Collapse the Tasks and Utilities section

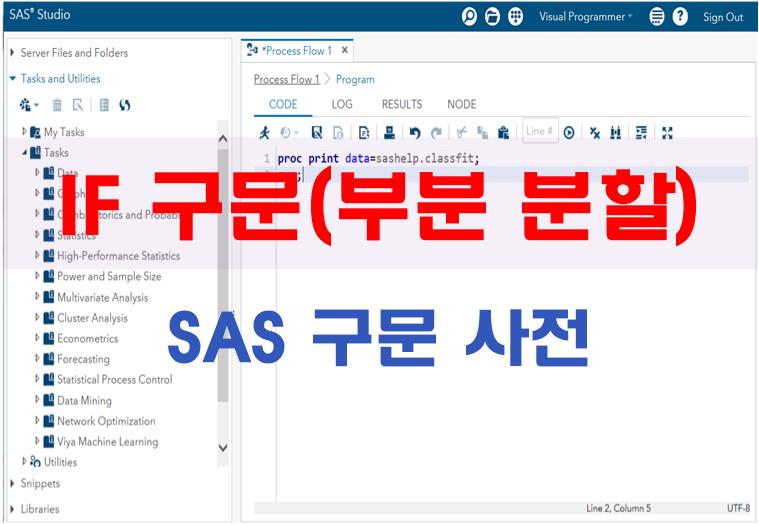[13, 78]
